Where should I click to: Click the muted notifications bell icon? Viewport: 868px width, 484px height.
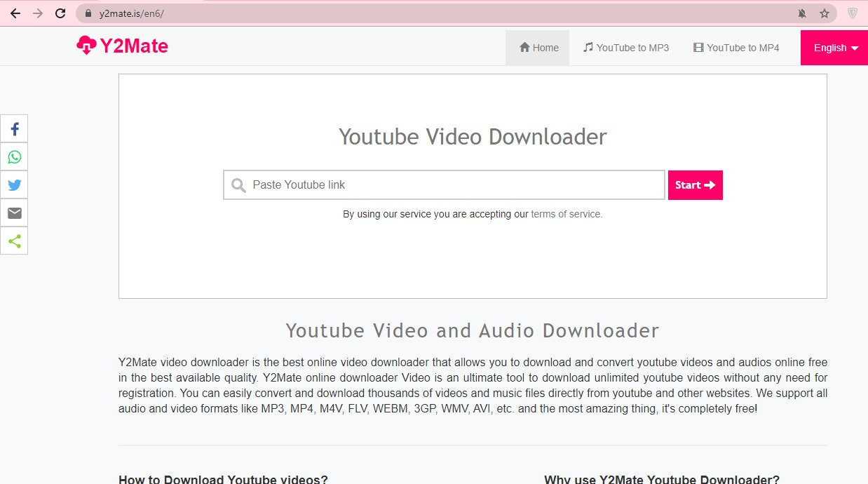pyautogui.click(x=802, y=13)
